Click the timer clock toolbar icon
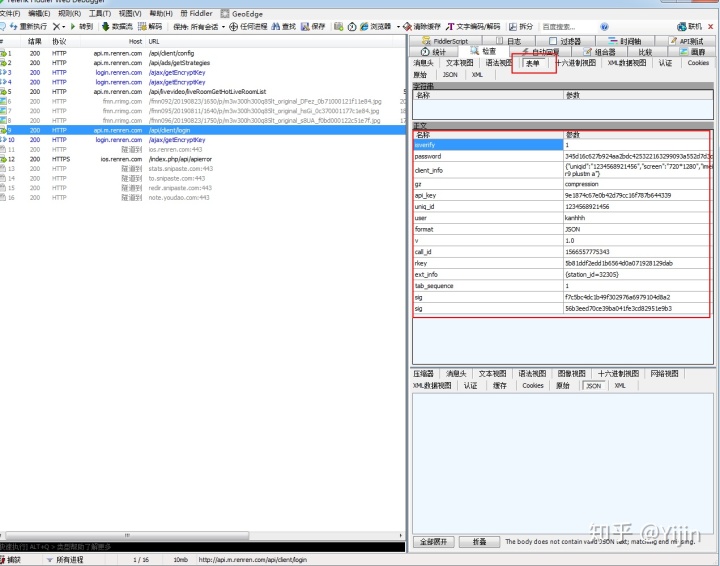Image resolution: width=720 pixels, height=566 pixels. pos(352,27)
